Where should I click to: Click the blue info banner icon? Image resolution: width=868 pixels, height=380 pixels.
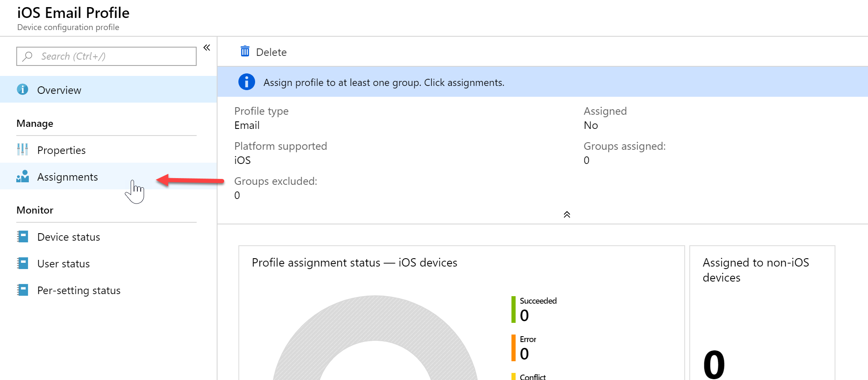(x=247, y=82)
